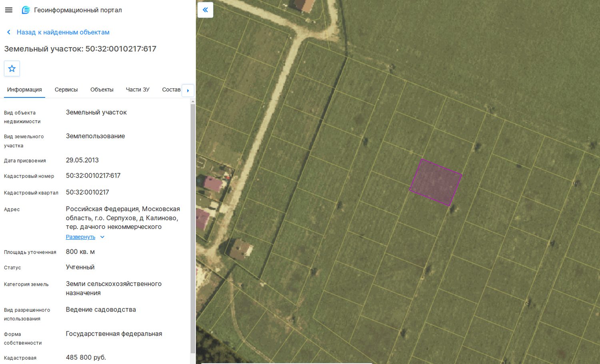Click the date value 29.05.2013
The height and width of the screenshot is (364, 600).
[x=82, y=160]
